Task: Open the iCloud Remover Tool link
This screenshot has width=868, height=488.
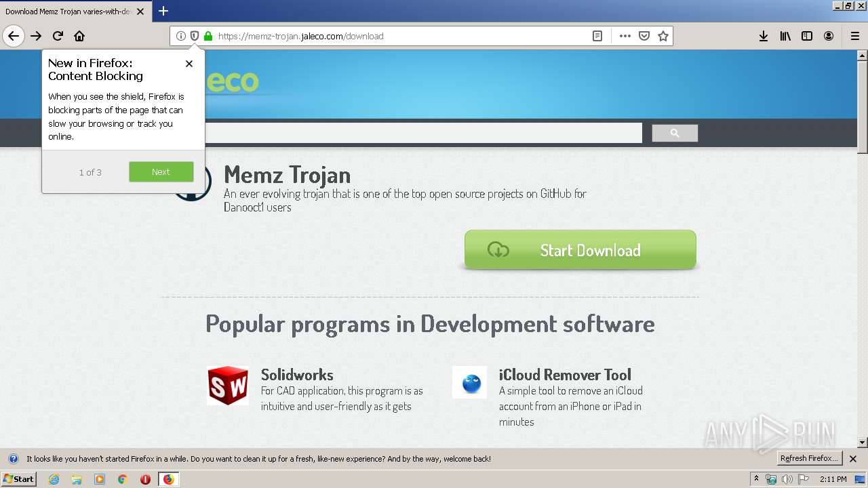Action: (565, 375)
